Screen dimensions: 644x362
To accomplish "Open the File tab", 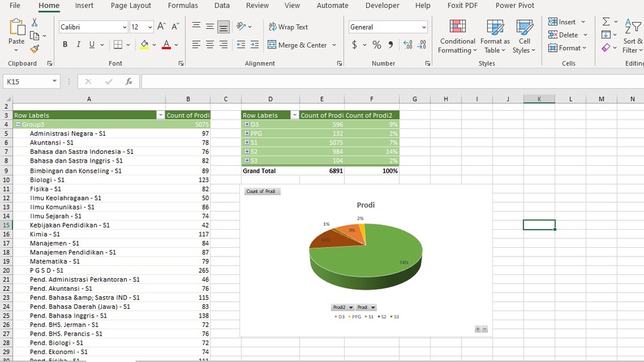I will point(15,6).
